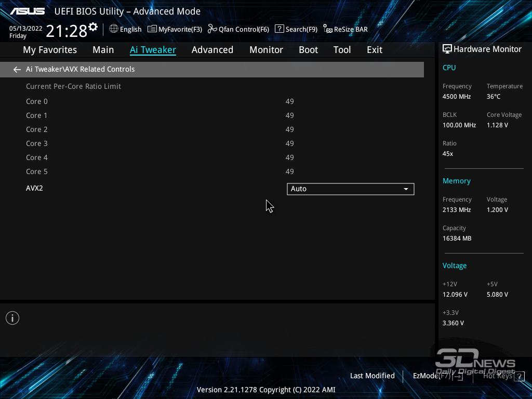The width and height of the screenshot is (532, 399).
Task: Go to the Boot tab
Action: pyautogui.click(x=308, y=50)
